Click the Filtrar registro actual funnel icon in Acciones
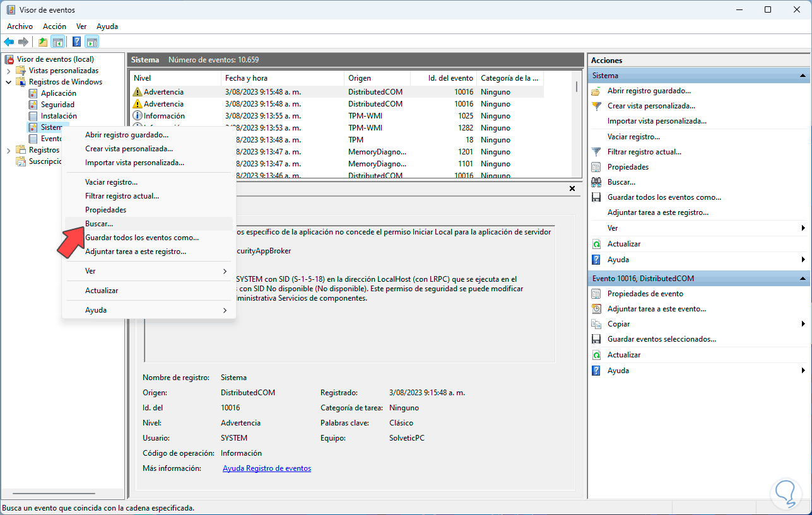The width and height of the screenshot is (812, 515). pyautogui.click(x=596, y=152)
